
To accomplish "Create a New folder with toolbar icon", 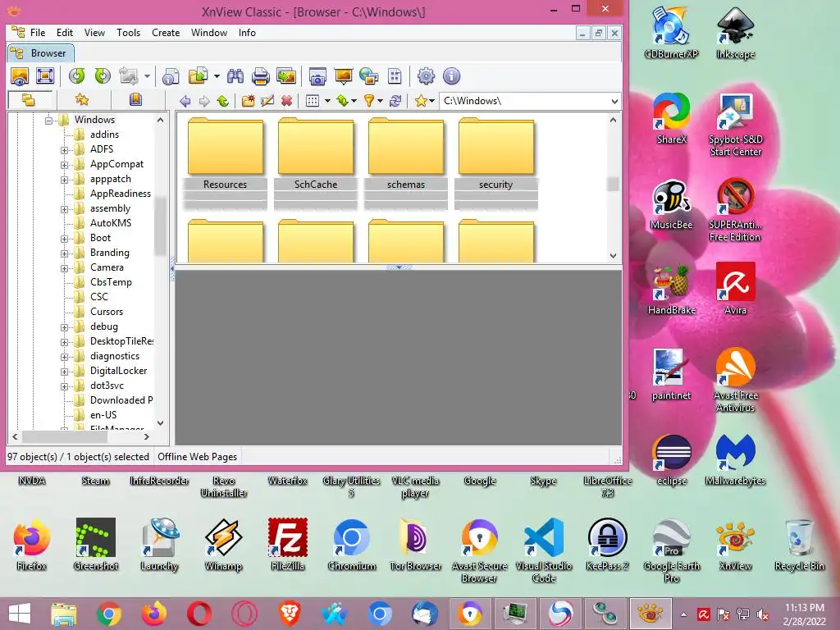I will pyautogui.click(x=248, y=101).
